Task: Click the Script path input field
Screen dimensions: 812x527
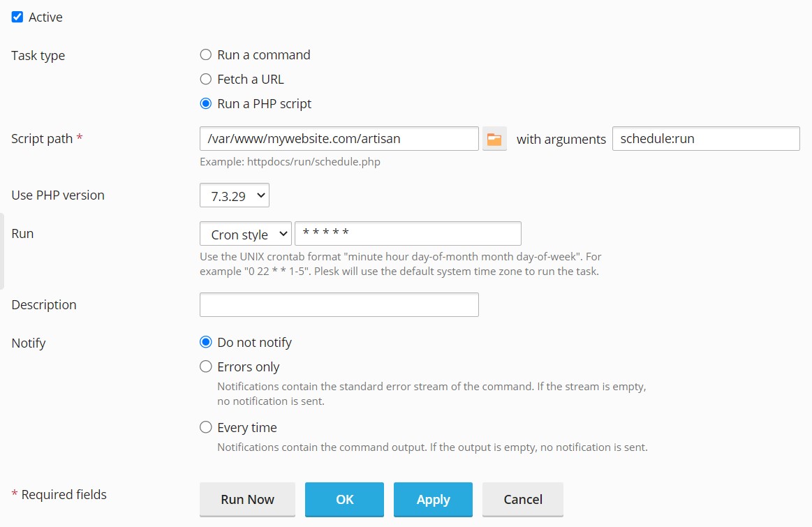Action: [339, 139]
